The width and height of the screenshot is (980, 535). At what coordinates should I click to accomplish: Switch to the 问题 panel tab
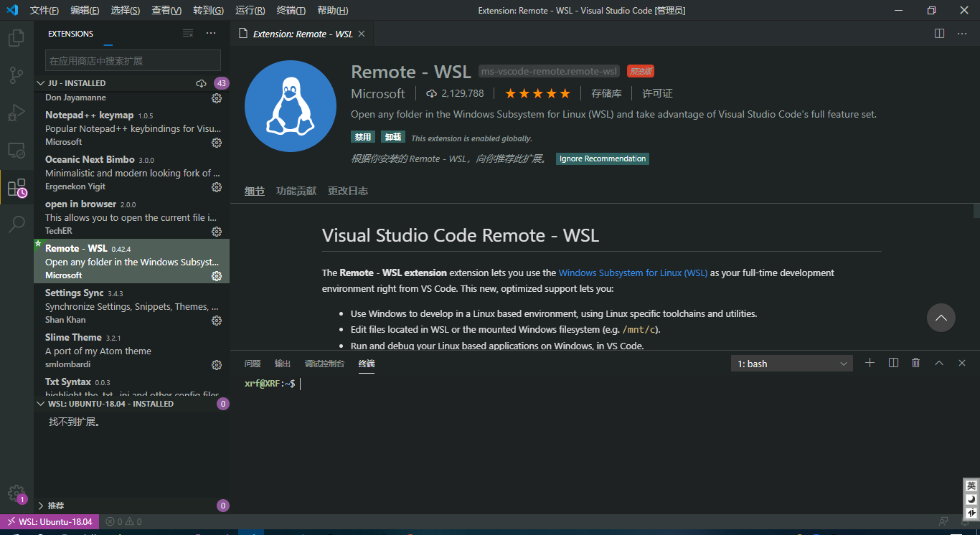[253, 364]
